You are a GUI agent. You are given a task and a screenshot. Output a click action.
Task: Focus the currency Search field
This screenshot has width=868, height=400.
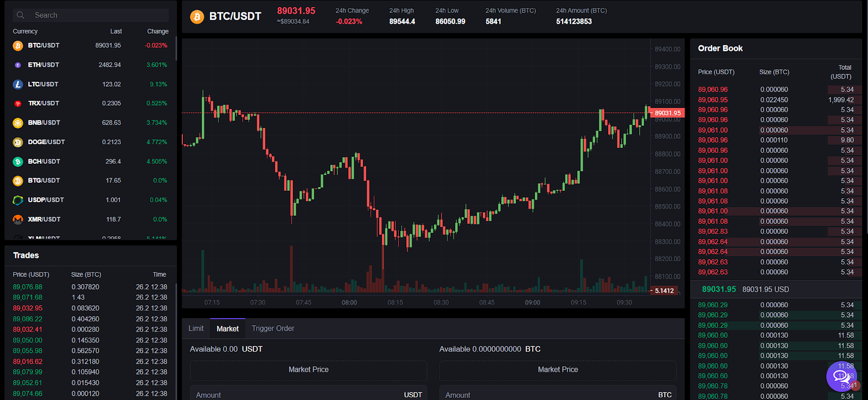[x=98, y=15]
